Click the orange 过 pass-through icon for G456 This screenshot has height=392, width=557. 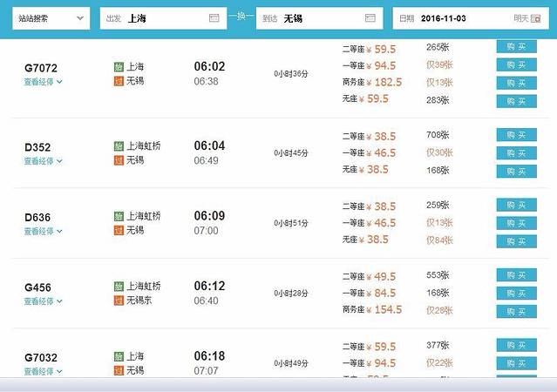[x=119, y=301]
